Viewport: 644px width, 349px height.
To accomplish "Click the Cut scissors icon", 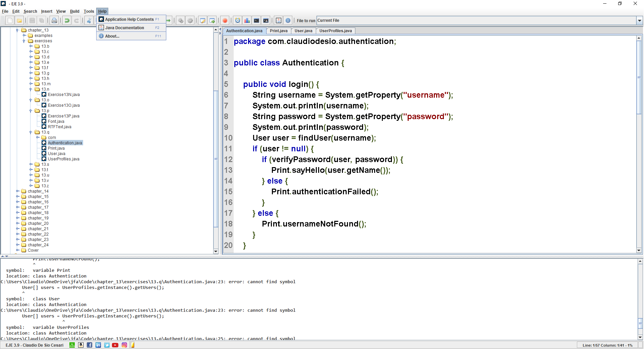I will click(x=89, y=20).
